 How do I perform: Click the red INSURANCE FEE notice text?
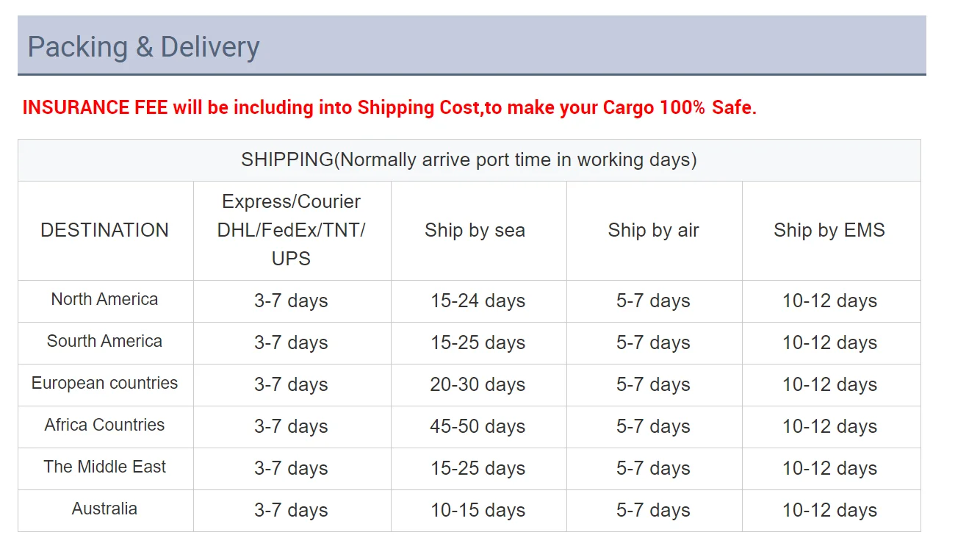coord(389,108)
